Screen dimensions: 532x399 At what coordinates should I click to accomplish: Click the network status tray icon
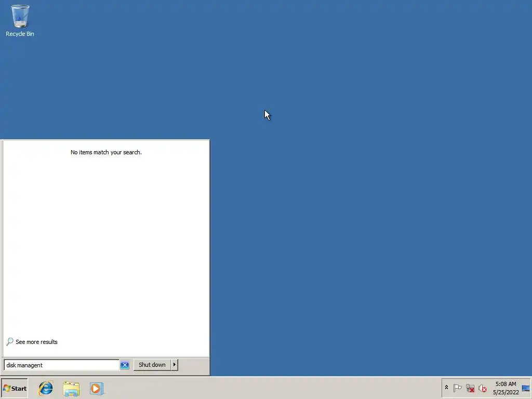(470, 388)
